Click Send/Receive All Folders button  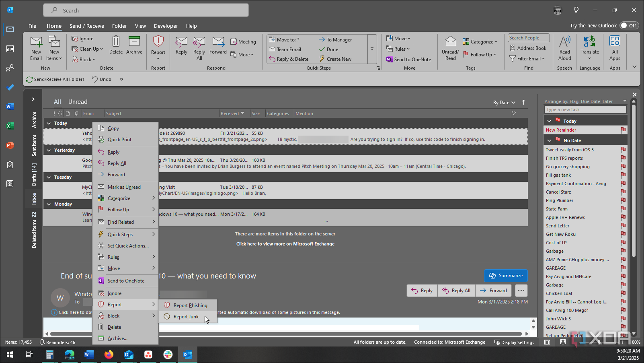tap(55, 79)
